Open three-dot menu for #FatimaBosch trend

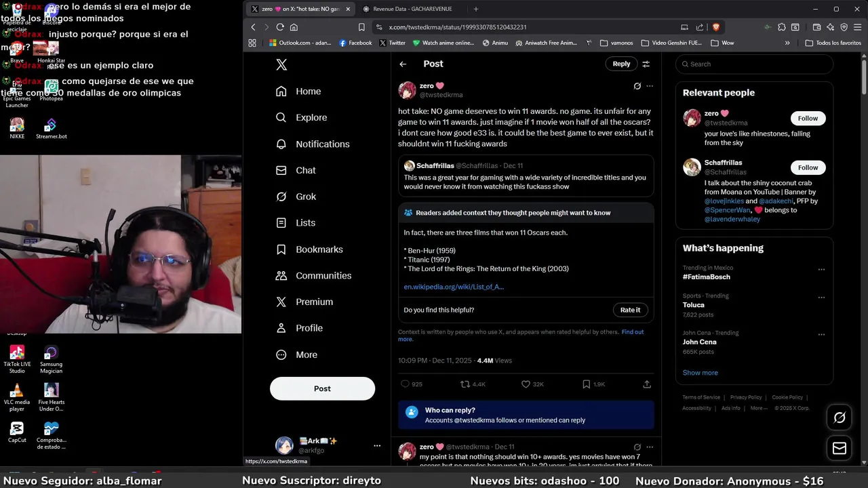point(821,269)
